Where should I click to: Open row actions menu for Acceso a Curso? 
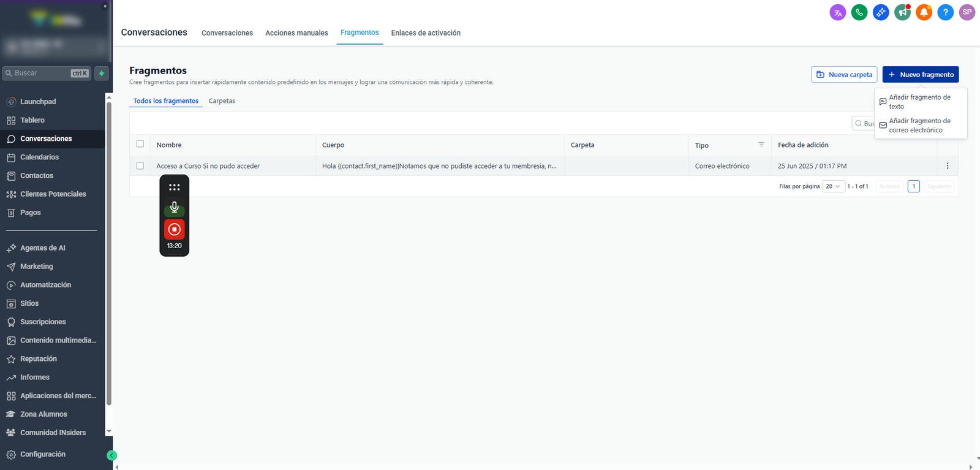[948, 166]
